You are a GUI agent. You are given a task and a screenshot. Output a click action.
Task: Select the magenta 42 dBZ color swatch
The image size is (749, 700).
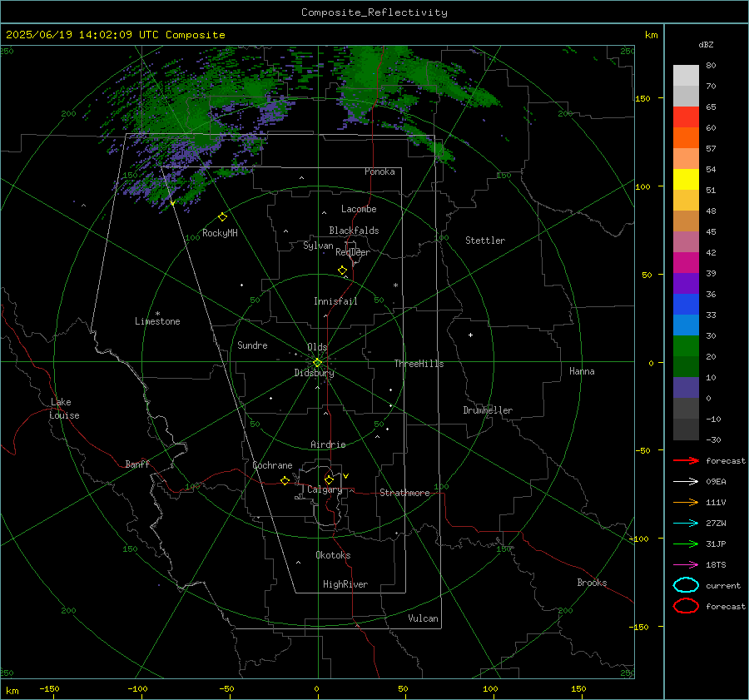tap(686, 263)
